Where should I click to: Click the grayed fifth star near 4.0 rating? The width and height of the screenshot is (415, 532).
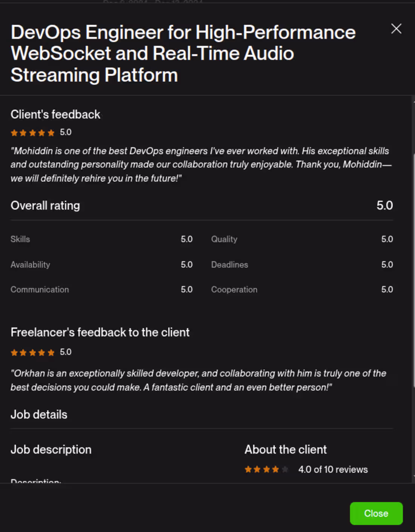pos(286,469)
